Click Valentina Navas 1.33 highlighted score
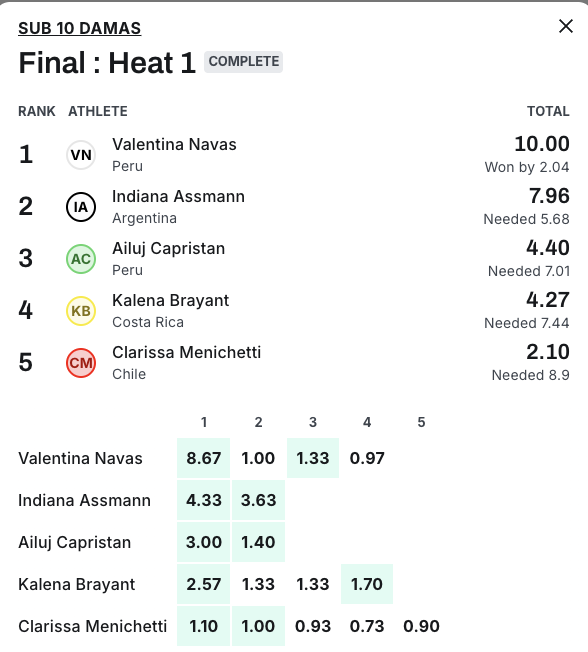This screenshot has height=652, width=588. (x=313, y=458)
